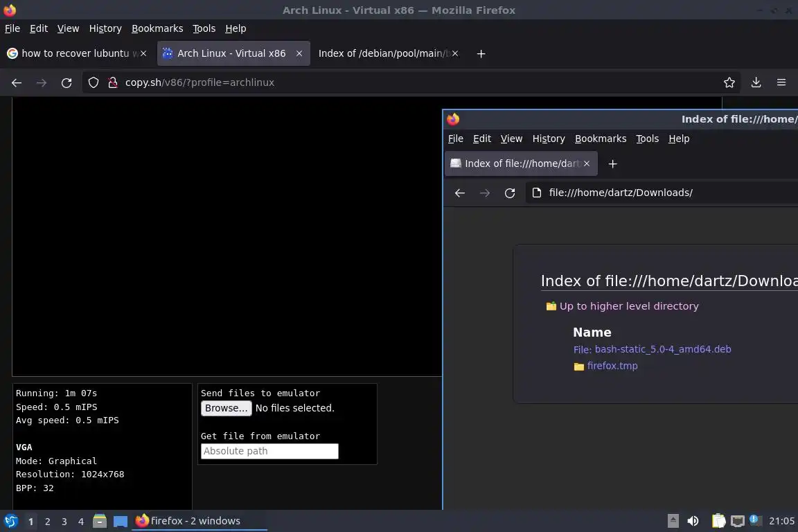Click the 'Resolution: 1024x768' status text

point(70,475)
